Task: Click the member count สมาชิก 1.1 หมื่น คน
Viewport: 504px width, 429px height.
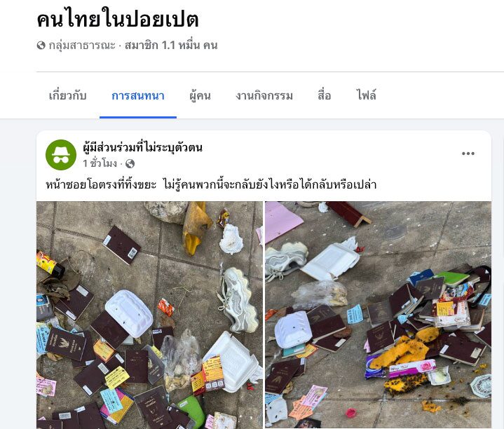Action: coord(171,46)
